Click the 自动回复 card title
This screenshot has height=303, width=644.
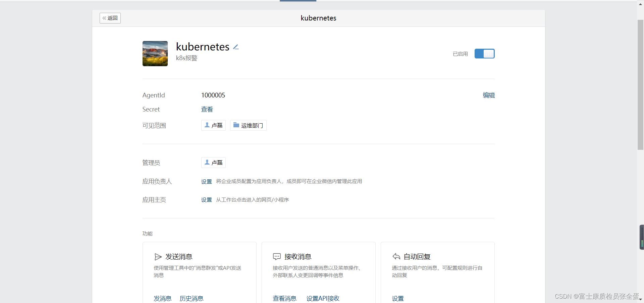pos(417,257)
